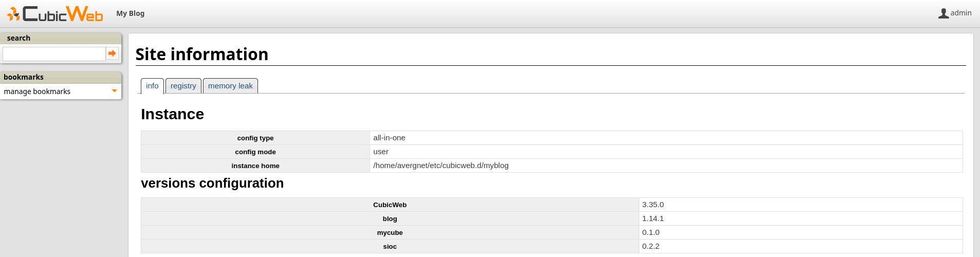
Task: Select the version value 3.35.0
Action: point(653,205)
